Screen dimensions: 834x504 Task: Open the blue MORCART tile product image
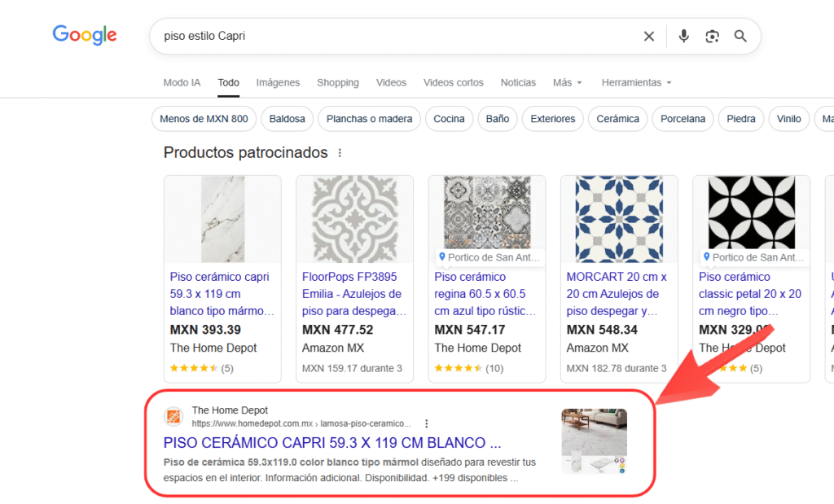pos(619,219)
